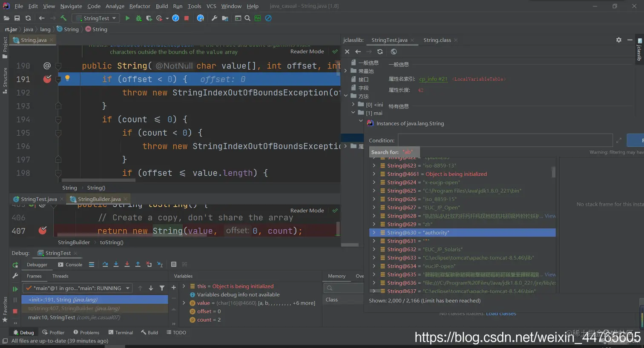The image size is (644, 348).
Task: Expand the 'value' char array variable
Action: (184, 303)
